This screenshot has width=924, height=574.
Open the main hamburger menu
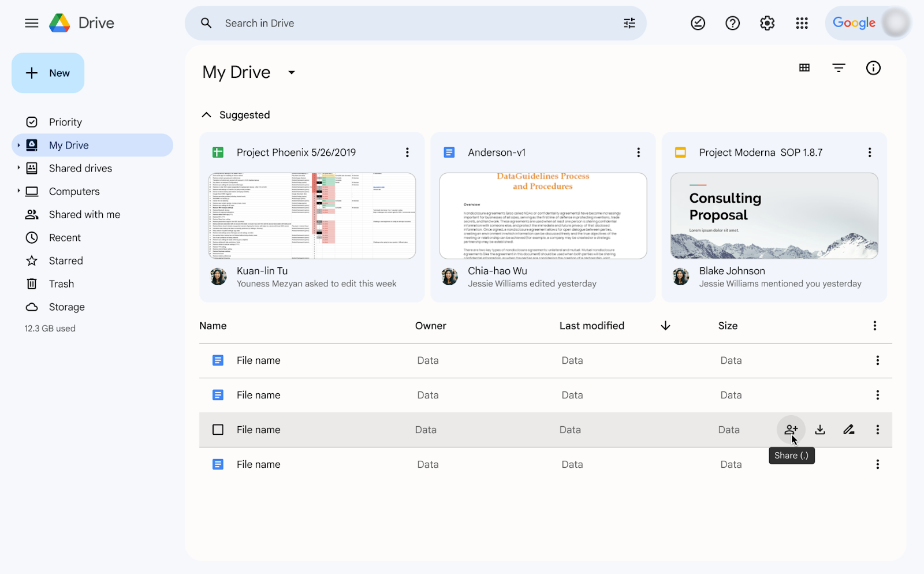pyautogui.click(x=32, y=23)
